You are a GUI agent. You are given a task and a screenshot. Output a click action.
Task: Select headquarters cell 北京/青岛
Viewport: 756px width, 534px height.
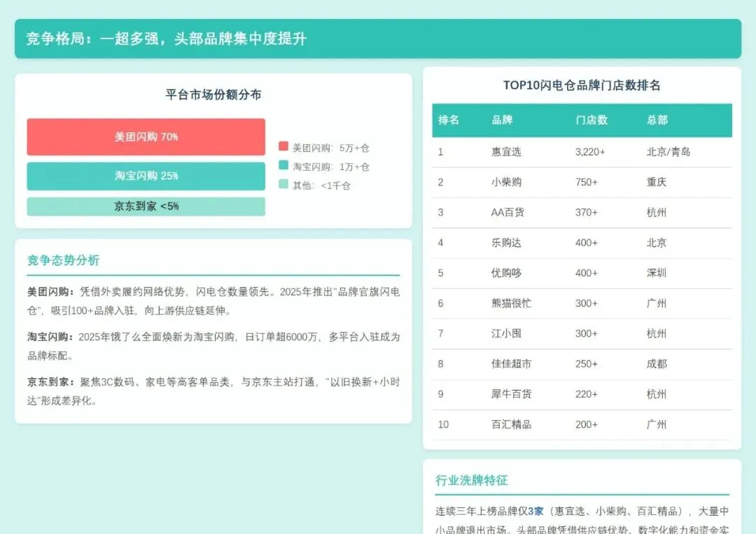click(668, 152)
